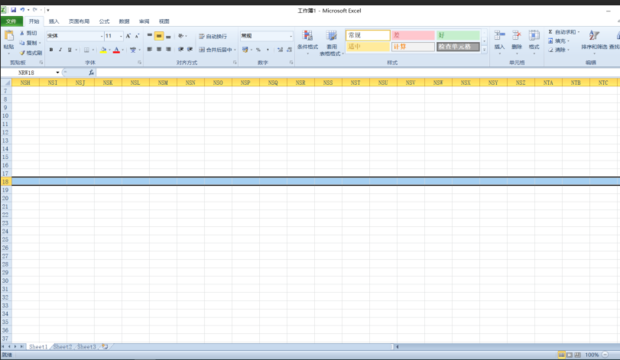Click the yellow fill color bucket icon
The width and height of the screenshot is (620, 360).
pos(103,50)
